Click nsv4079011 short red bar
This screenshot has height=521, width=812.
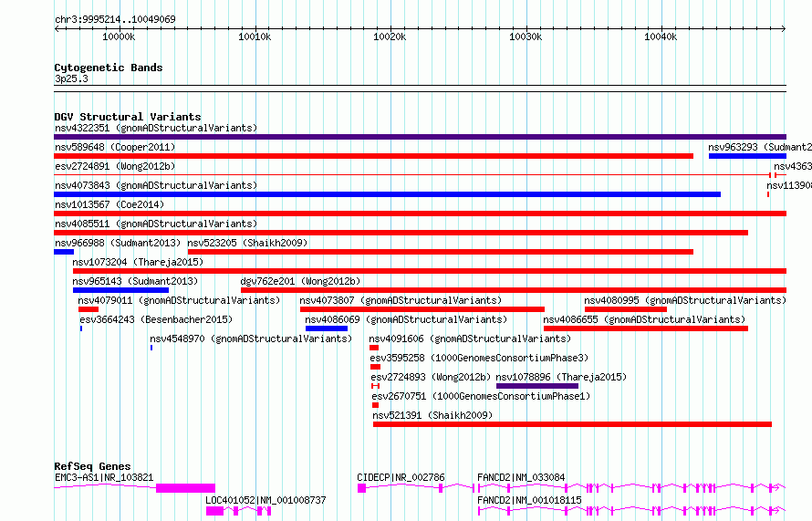click(88, 309)
